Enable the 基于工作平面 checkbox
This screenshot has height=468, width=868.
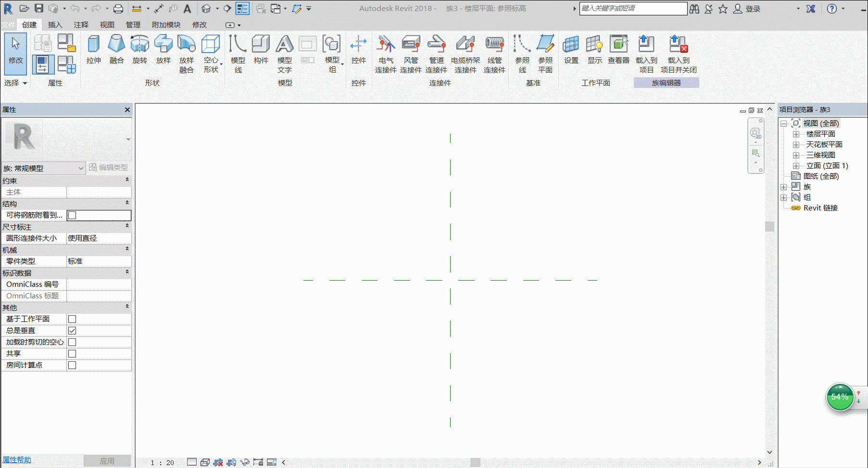pyautogui.click(x=72, y=319)
